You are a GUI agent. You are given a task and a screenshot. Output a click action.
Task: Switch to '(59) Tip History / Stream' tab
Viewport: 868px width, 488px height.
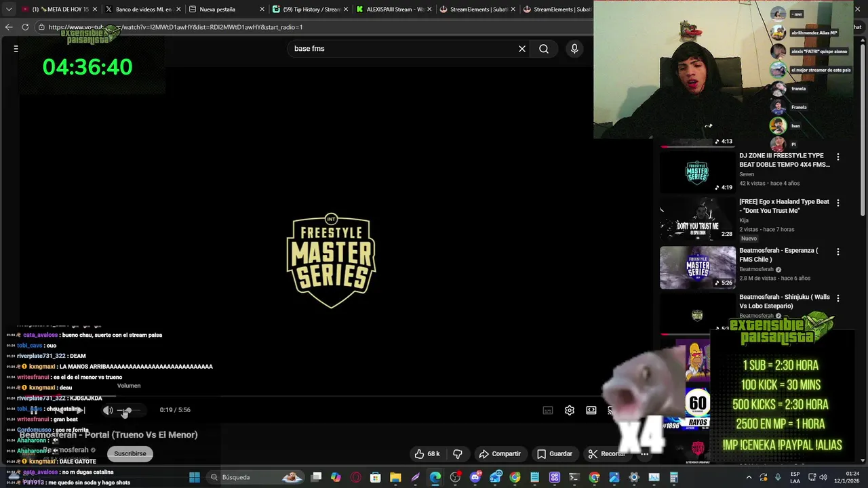pyautogui.click(x=309, y=9)
